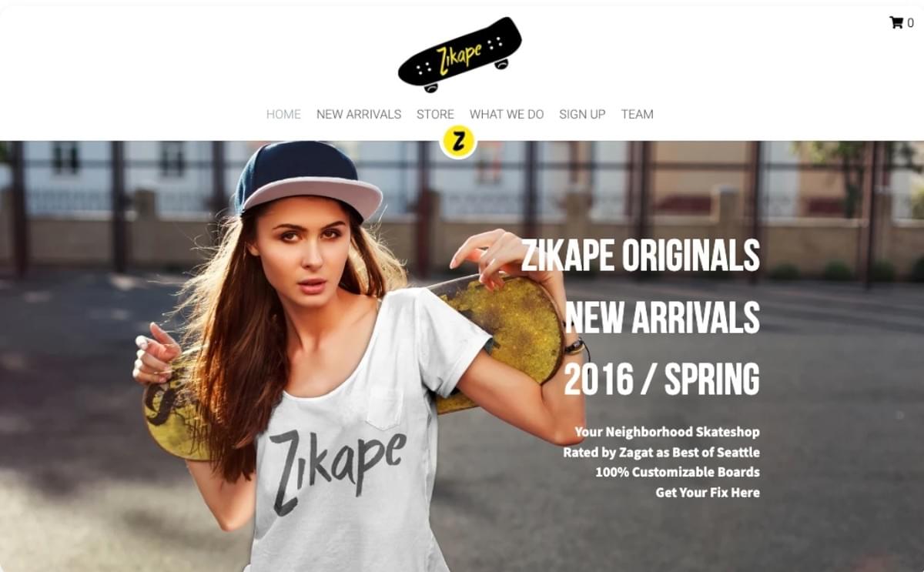Click Your Neighborhood Skateshop text
The width and height of the screenshot is (924, 572).
(667, 432)
